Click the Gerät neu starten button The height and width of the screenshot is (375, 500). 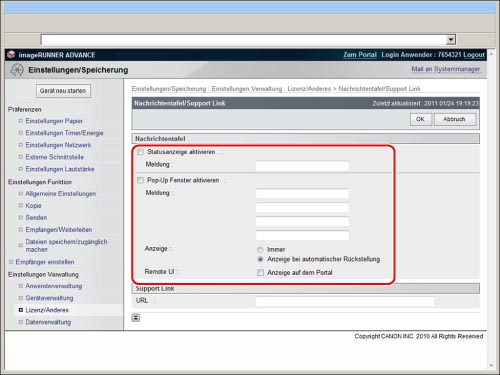point(63,91)
